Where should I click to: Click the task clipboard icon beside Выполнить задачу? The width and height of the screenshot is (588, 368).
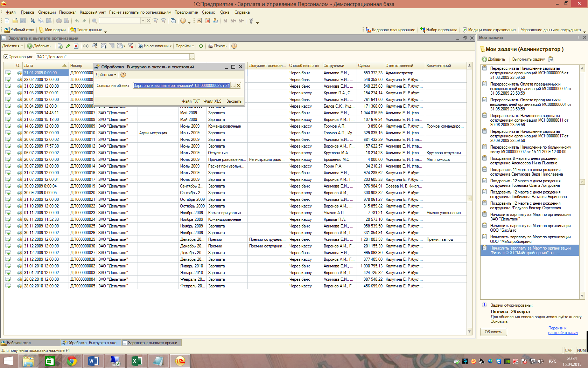coord(551,59)
